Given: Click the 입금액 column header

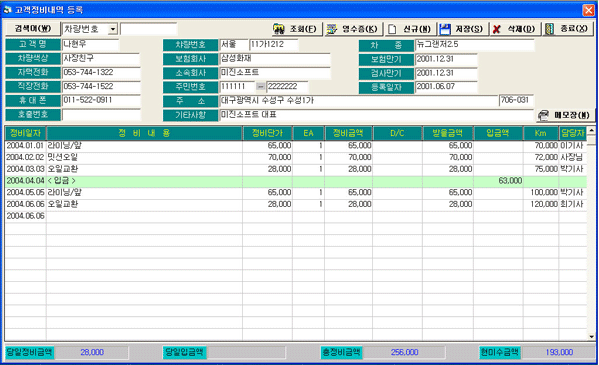Looking at the screenshot, I should point(498,133).
